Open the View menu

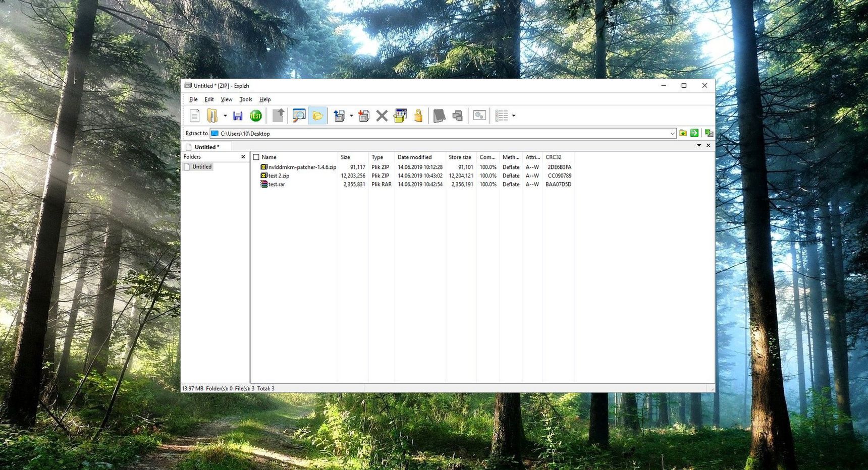pos(227,99)
